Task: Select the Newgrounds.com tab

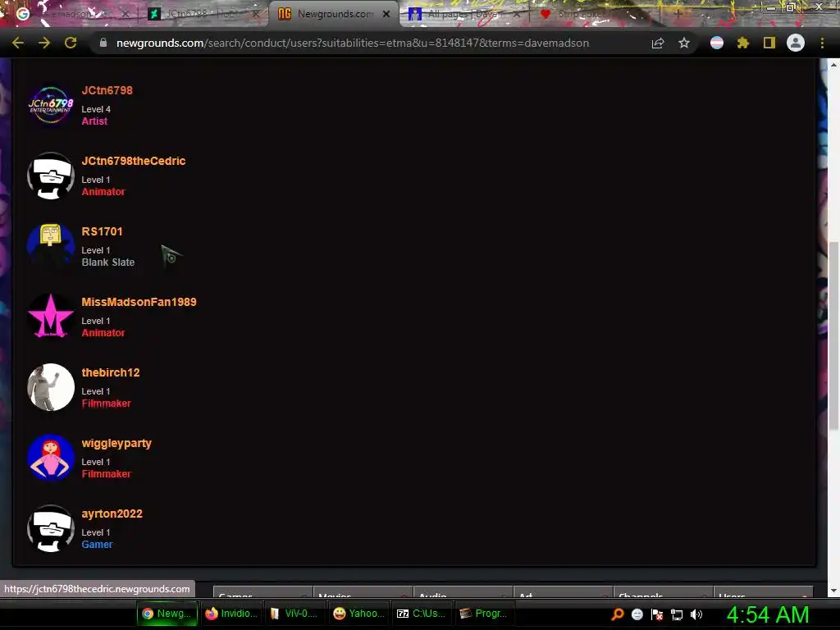Action: [x=332, y=14]
